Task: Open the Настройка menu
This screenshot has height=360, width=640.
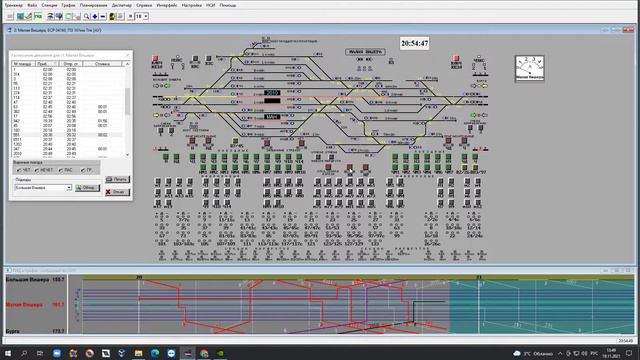Action: (x=191, y=5)
